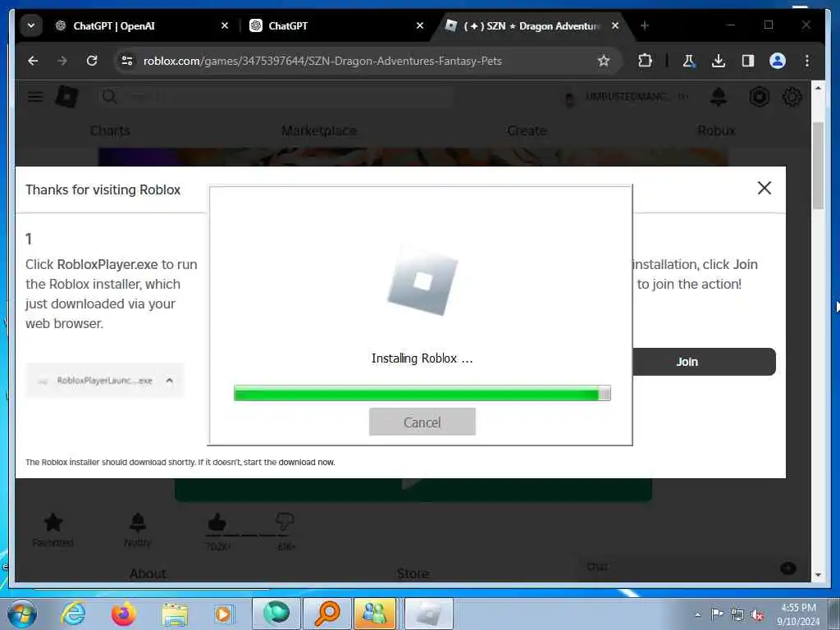This screenshot has height=630, width=840.
Task: Like the game with thumbs up
Action: tap(217, 521)
